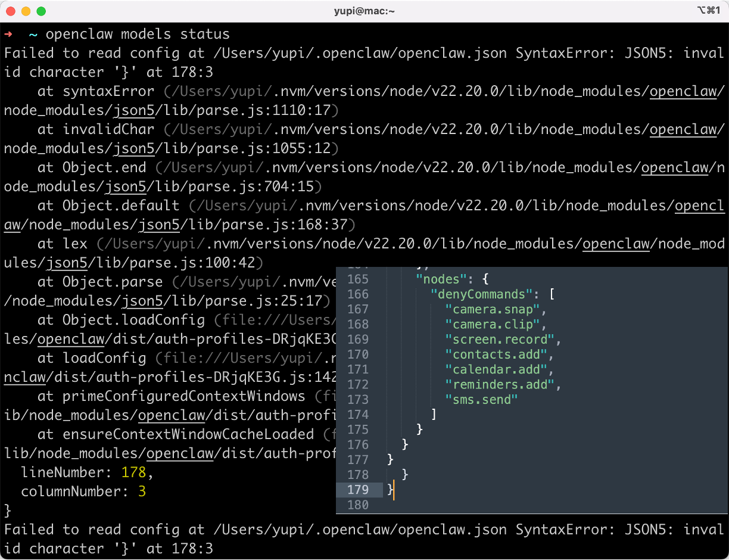Close the terminal window with the red button

(x=10, y=11)
